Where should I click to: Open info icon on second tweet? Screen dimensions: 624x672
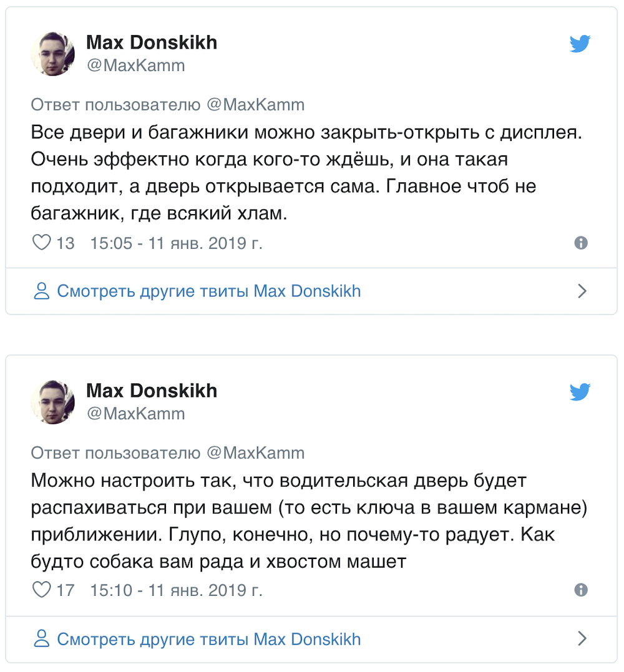click(581, 590)
